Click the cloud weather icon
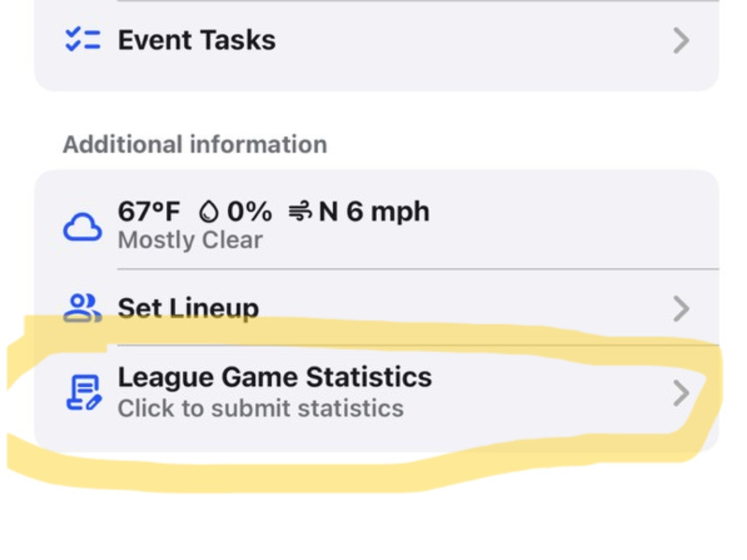This screenshot has height=560, width=747. 82,227
